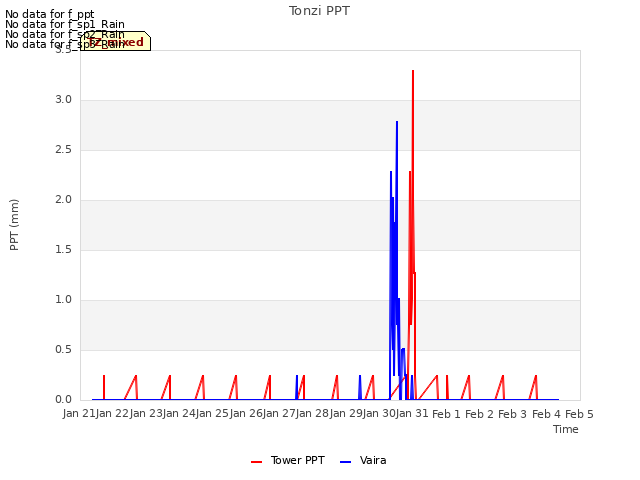Click the 0.0 y-axis tick label

[x=63, y=400]
